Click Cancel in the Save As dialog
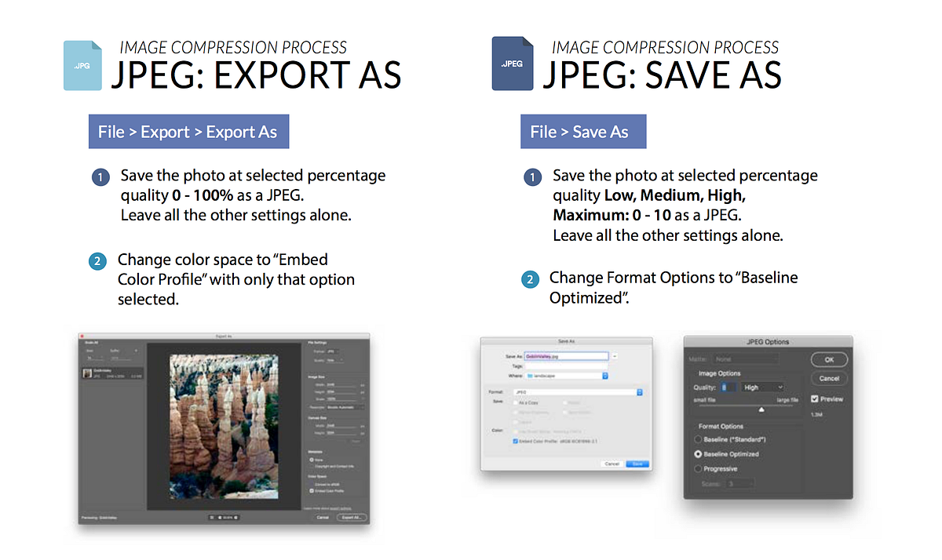The height and width of the screenshot is (560, 942). tap(612, 464)
